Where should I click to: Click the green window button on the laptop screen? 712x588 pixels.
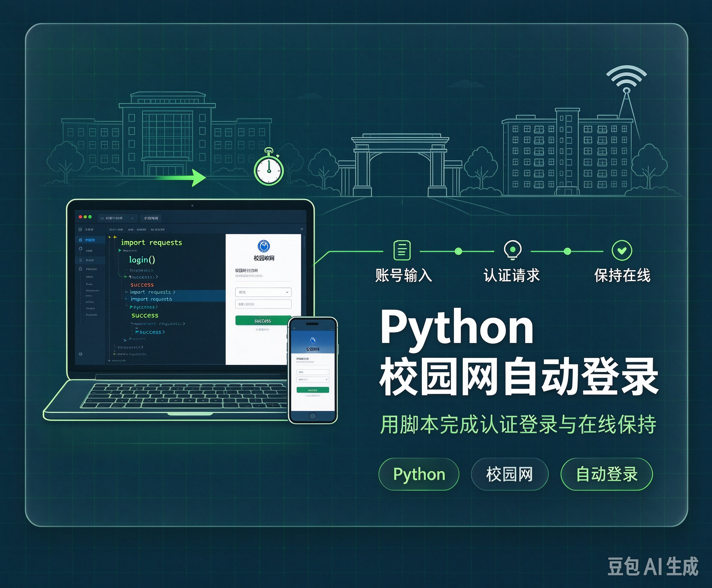click(x=90, y=217)
